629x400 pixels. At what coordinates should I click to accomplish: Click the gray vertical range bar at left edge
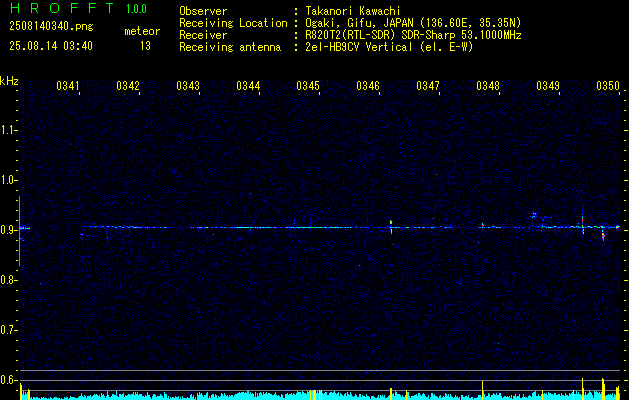click(x=19, y=231)
